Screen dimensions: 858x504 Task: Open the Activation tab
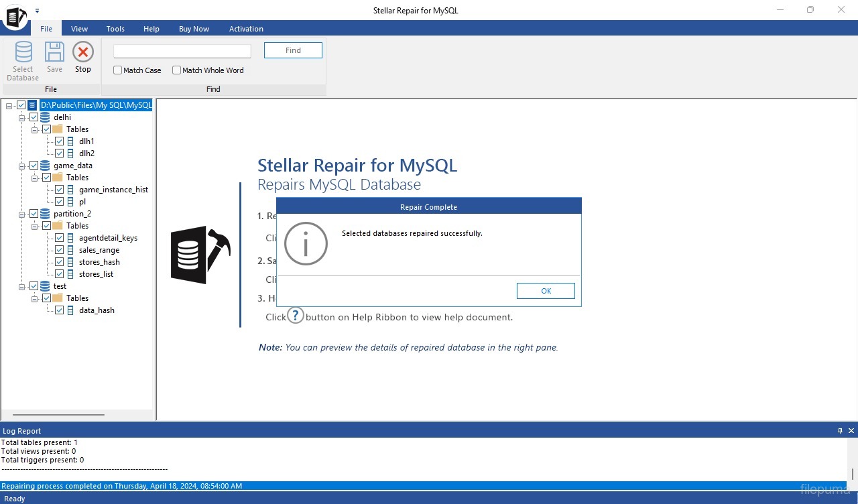click(x=246, y=29)
